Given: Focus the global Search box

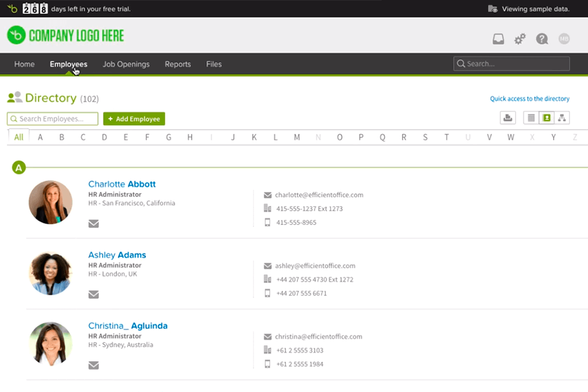Looking at the screenshot, I should click(511, 64).
